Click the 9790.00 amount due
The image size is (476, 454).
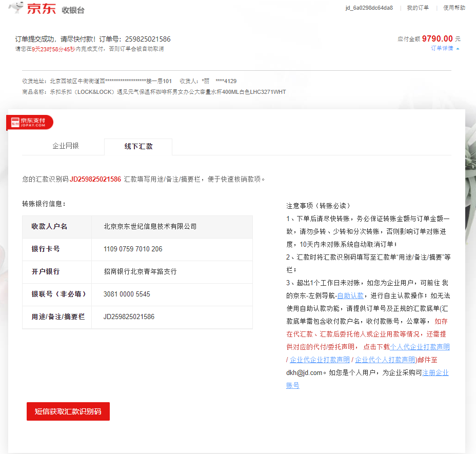(x=437, y=39)
